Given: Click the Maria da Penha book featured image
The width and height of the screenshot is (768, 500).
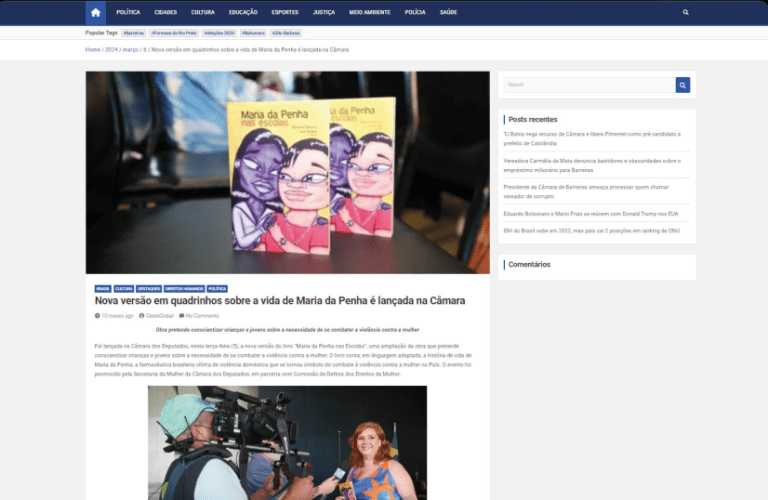Looking at the screenshot, I should pyautogui.click(x=287, y=172).
